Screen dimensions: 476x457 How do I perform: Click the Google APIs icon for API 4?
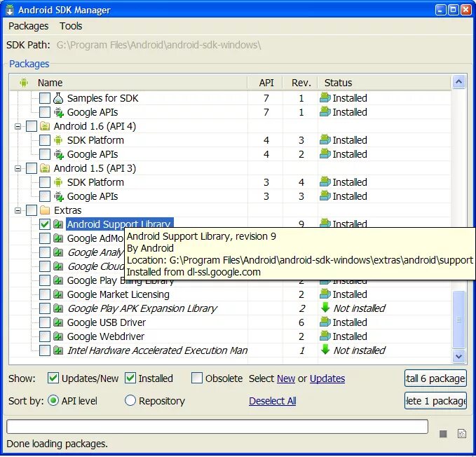tap(58, 154)
